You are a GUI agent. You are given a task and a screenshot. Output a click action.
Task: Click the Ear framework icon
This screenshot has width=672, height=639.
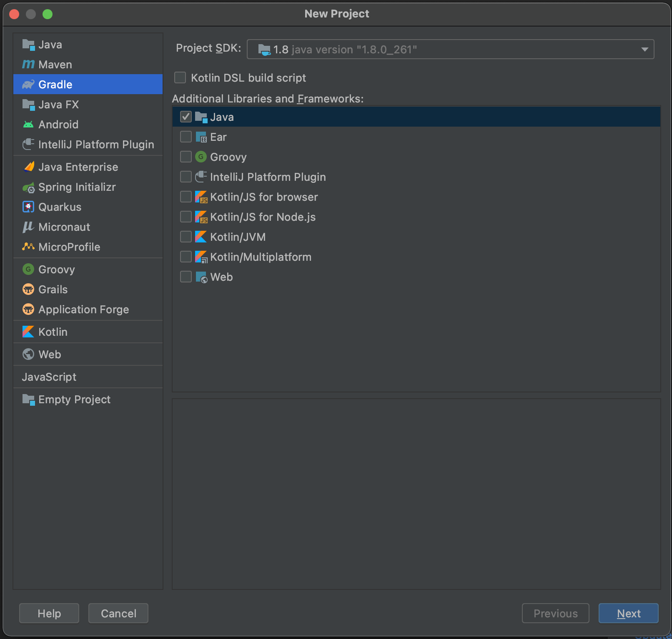[x=201, y=137]
